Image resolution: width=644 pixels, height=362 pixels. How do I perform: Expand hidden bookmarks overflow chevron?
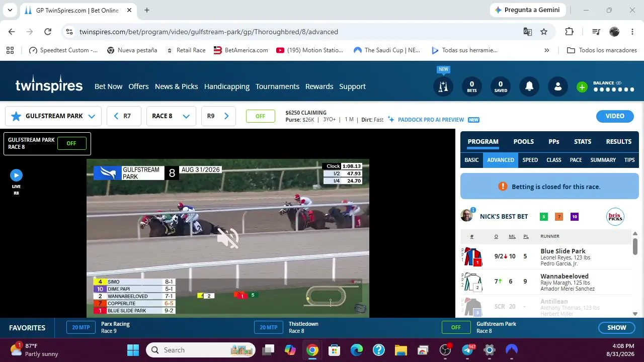point(547,50)
